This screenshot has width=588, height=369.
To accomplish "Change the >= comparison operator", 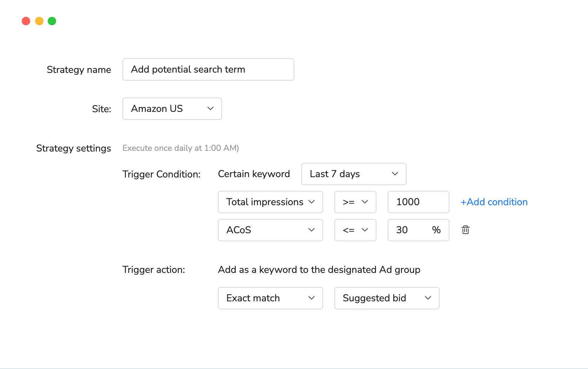I will click(x=355, y=202).
